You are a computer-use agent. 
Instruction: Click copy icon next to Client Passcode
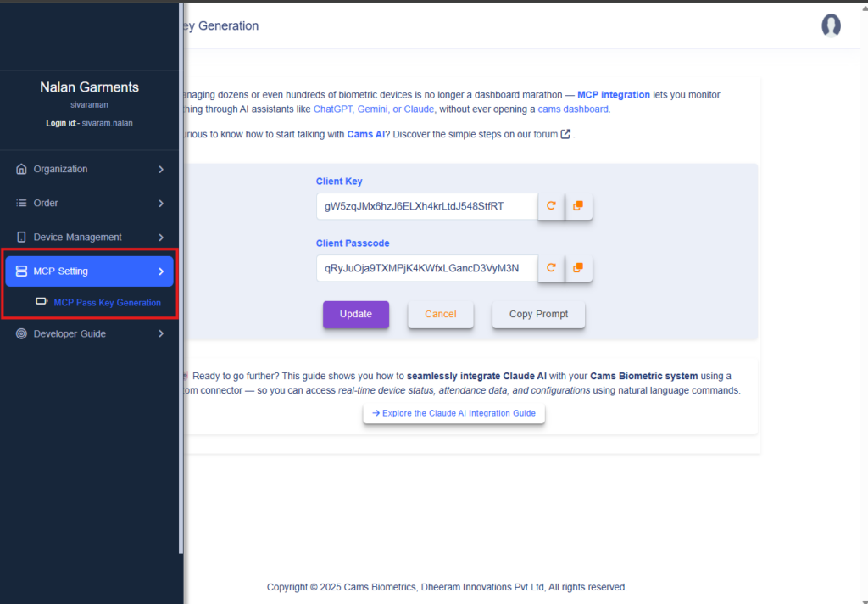(x=578, y=268)
